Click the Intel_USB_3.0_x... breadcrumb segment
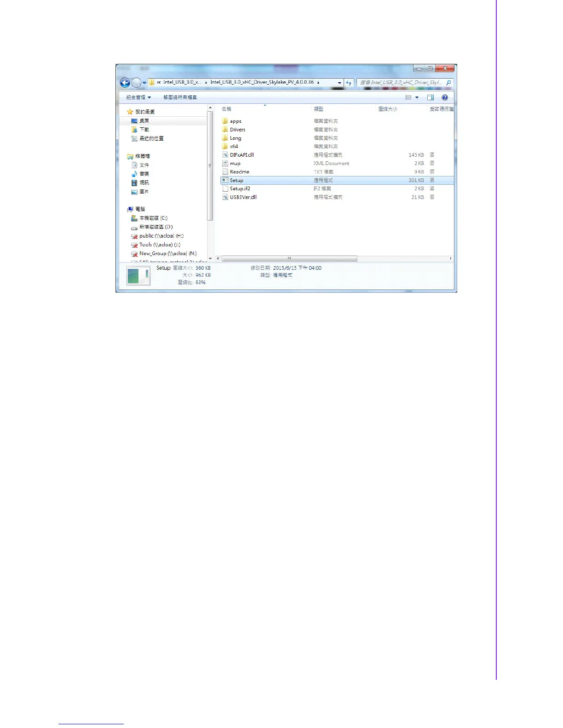563x728 pixels. coord(182,82)
